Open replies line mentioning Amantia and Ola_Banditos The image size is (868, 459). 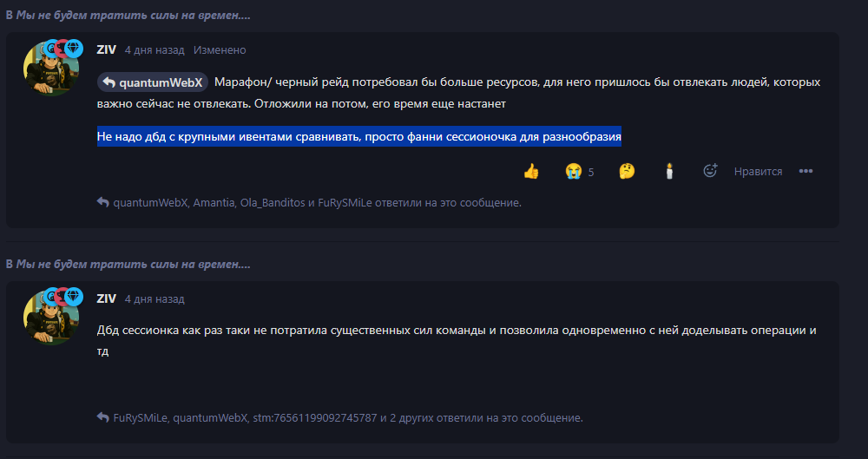[x=317, y=203]
